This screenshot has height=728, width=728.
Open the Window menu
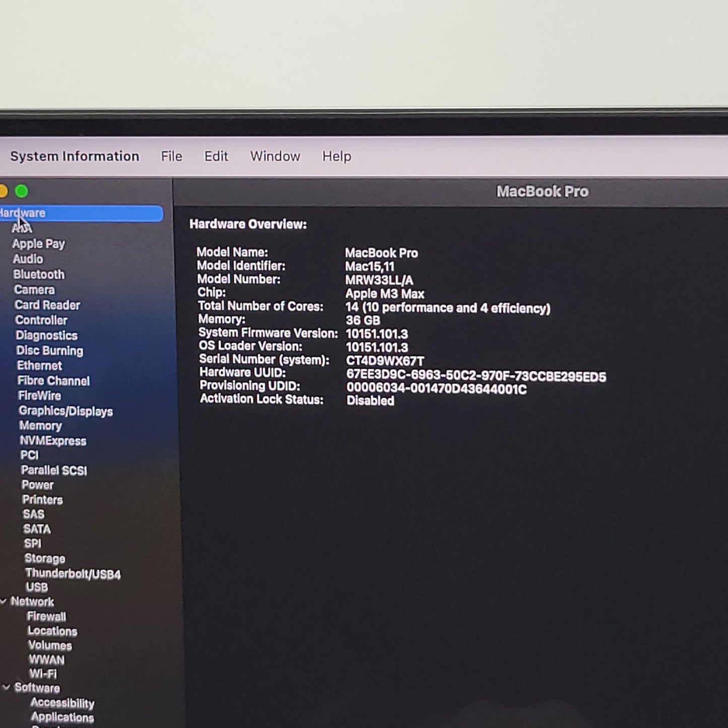(x=275, y=156)
